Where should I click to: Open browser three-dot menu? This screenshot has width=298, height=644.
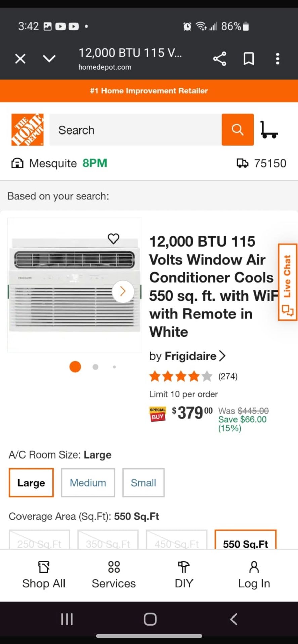click(278, 59)
